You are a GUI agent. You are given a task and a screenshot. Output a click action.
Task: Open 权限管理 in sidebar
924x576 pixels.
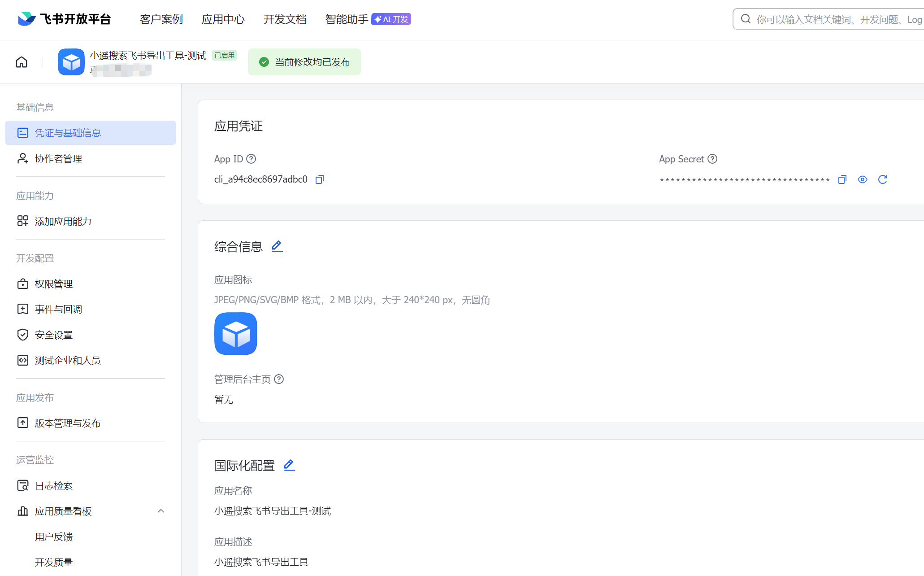click(54, 284)
